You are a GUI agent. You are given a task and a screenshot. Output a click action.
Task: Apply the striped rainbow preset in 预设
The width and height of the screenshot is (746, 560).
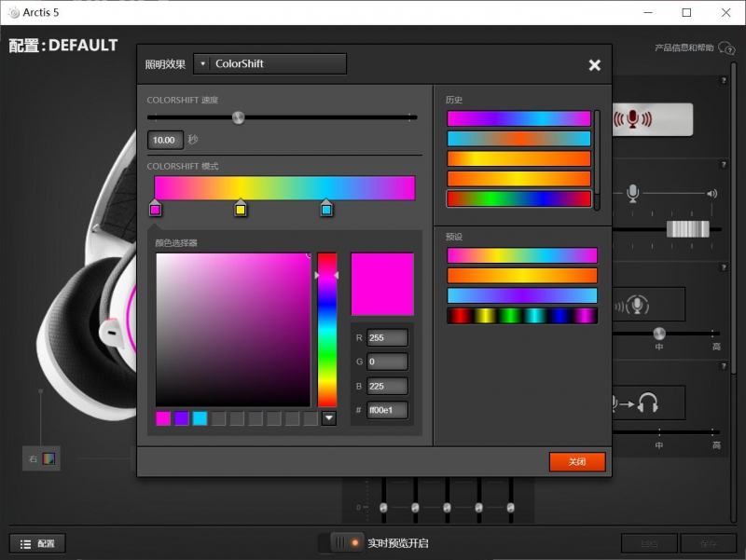point(522,316)
